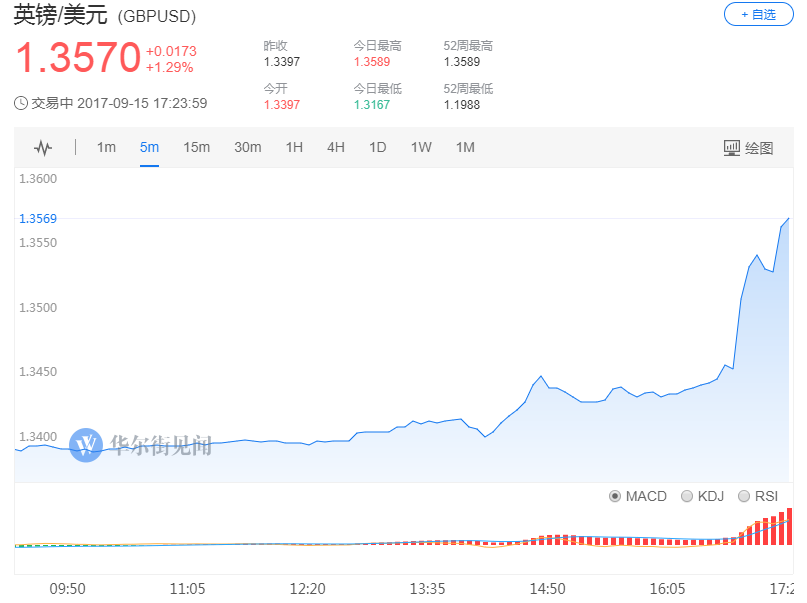This screenshot has height=603, width=807.
Task: Select the KDJ indicator radio button
Action: [x=687, y=496]
